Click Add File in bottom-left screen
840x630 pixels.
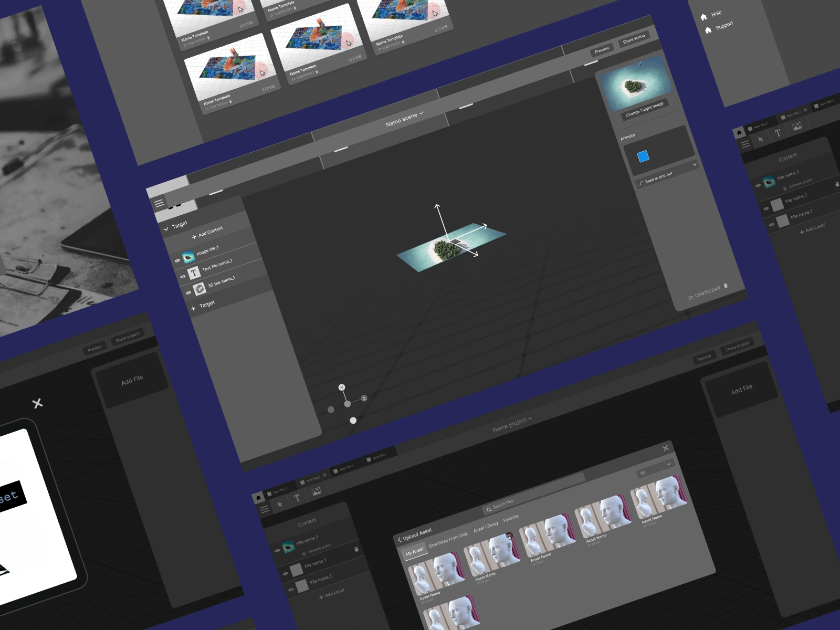point(132,380)
